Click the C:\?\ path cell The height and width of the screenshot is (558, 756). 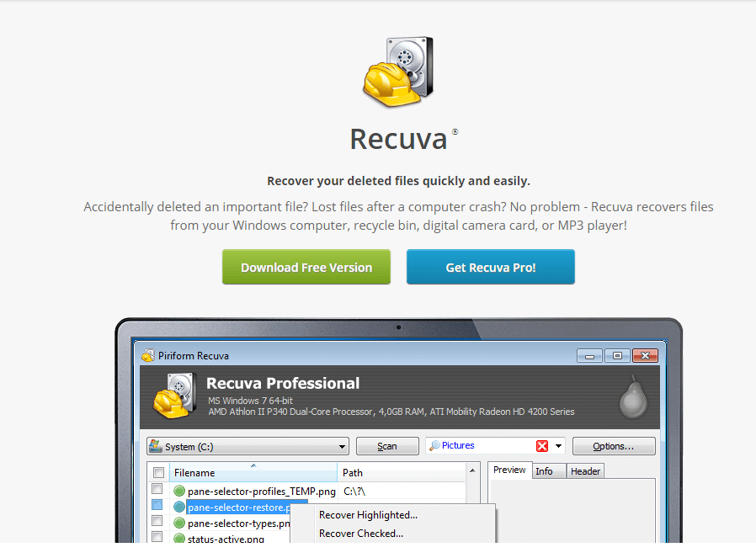click(354, 491)
